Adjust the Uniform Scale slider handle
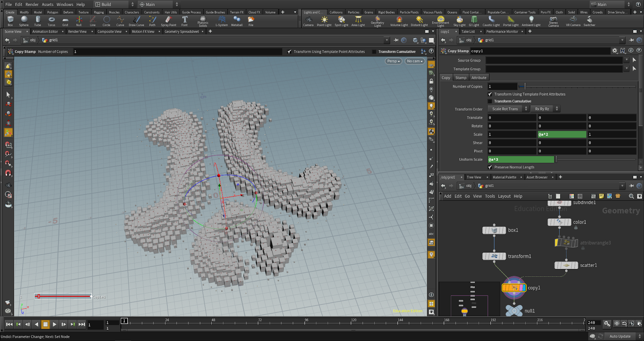The height and width of the screenshot is (341, 644). coord(556,159)
